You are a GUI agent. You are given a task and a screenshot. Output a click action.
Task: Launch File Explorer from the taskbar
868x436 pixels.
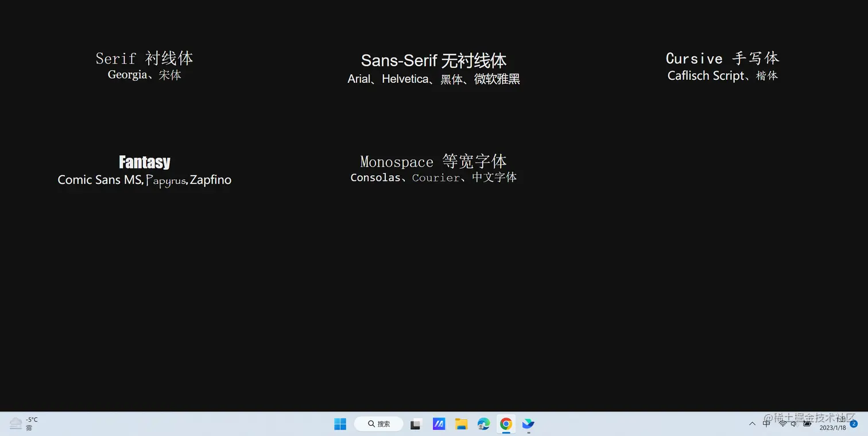point(461,424)
